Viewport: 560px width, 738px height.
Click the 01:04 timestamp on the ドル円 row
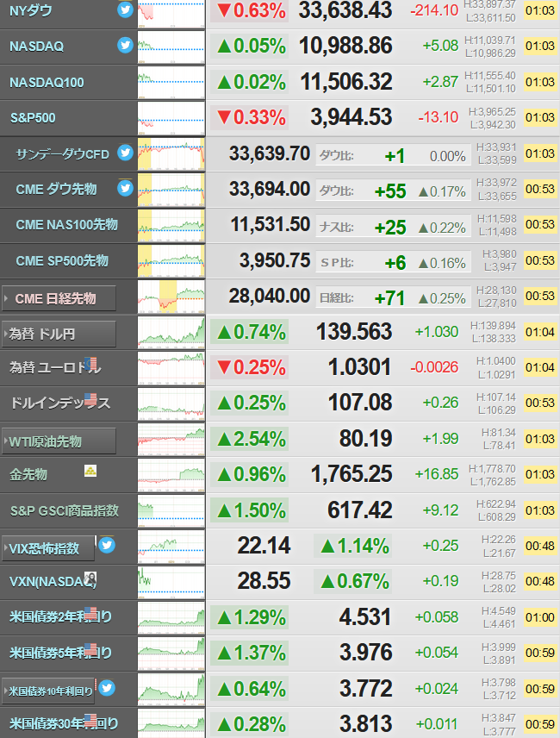(540, 332)
